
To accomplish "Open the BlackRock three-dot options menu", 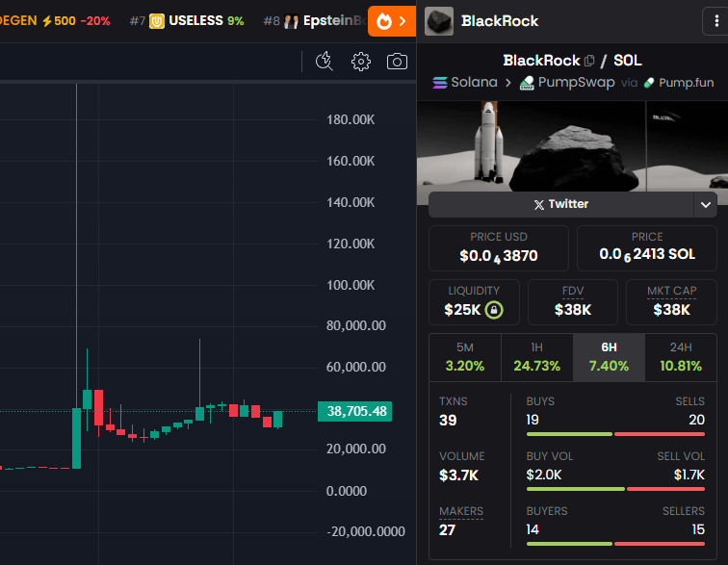I will [x=715, y=21].
